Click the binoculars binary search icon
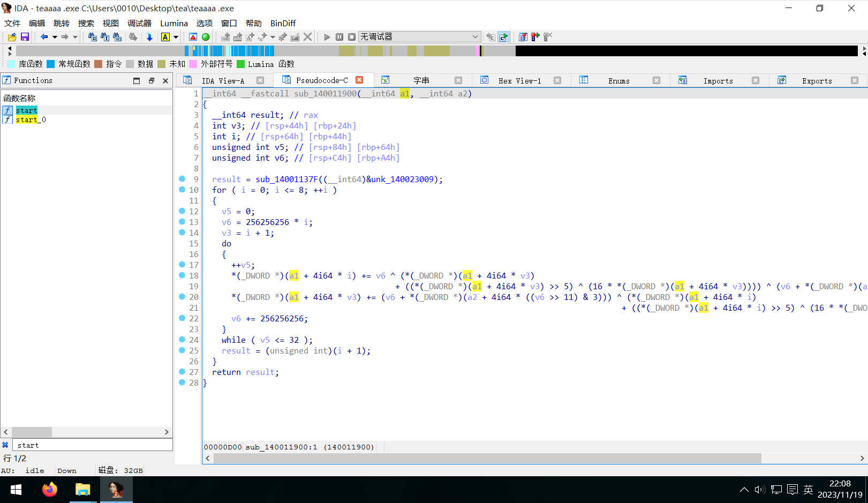The image size is (868, 503). click(x=117, y=37)
